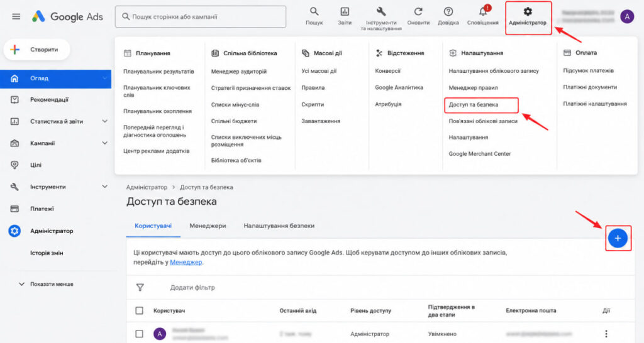
Task: Open Платіжні документи menu item
Action: tap(590, 87)
